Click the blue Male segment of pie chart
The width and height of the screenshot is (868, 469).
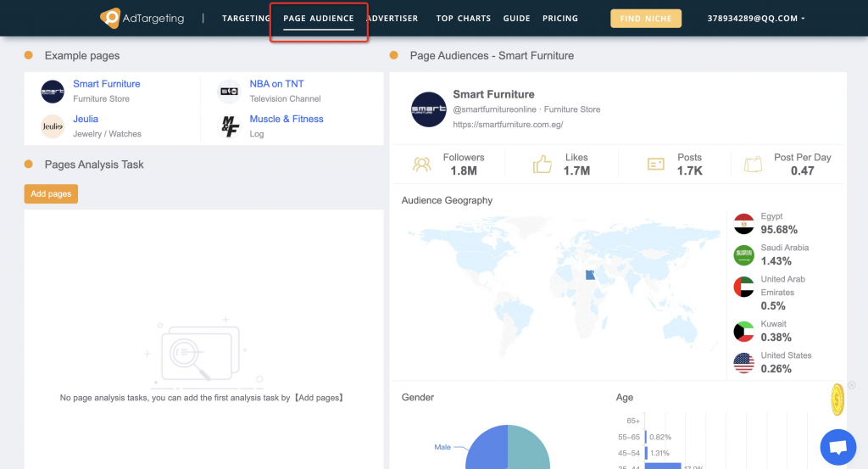coord(486,448)
